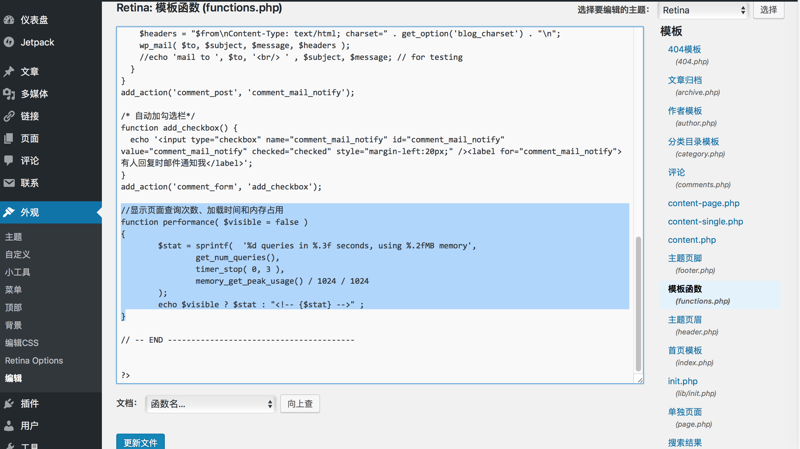Viewport: 800px width, 449px height.
Task: Click the 'function performance' code line
Action: pos(214,222)
